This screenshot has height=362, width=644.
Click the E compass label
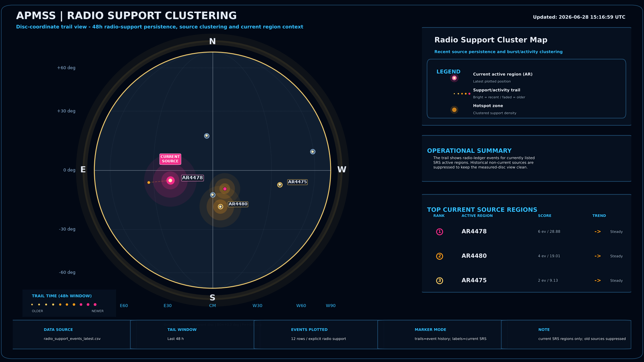point(83,170)
